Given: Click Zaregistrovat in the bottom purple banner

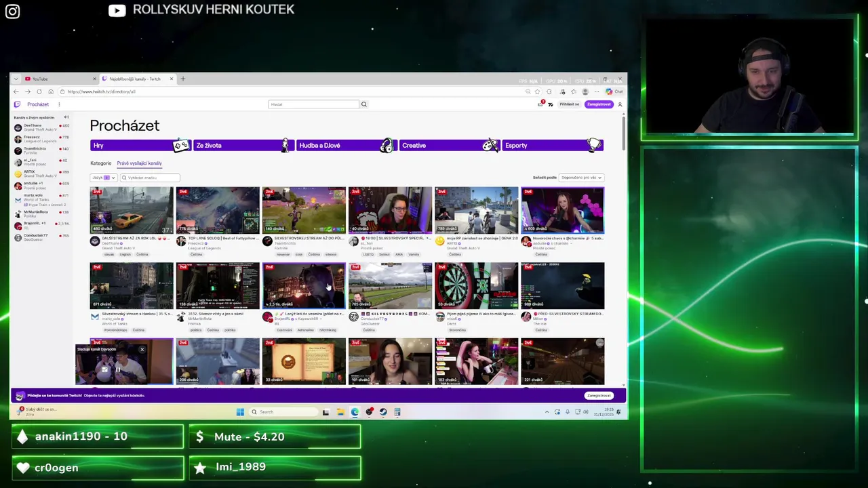Looking at the screenshot, I should (599, 395).
